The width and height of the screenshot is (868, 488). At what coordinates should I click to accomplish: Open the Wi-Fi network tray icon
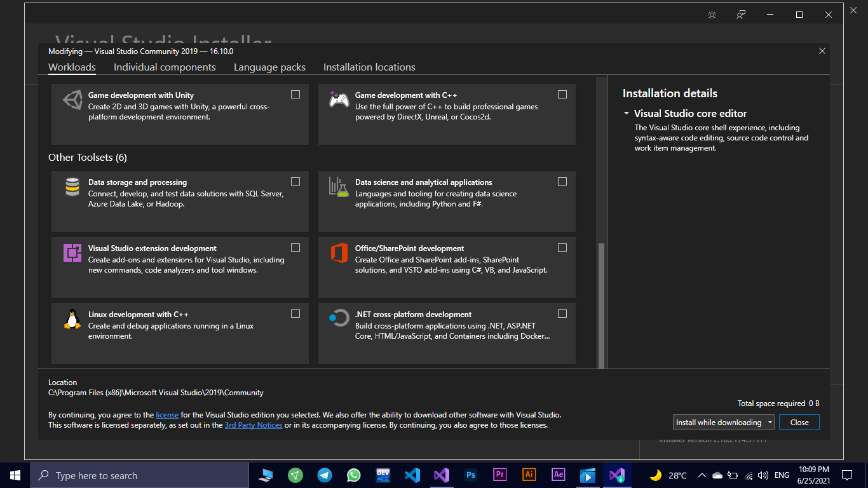pos(749,475)
